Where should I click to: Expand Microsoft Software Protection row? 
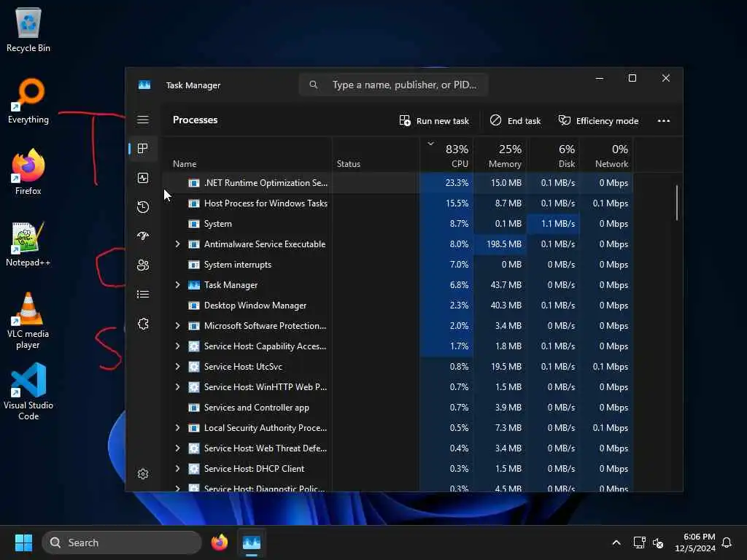pyautogui.click(x=177, y=326)
